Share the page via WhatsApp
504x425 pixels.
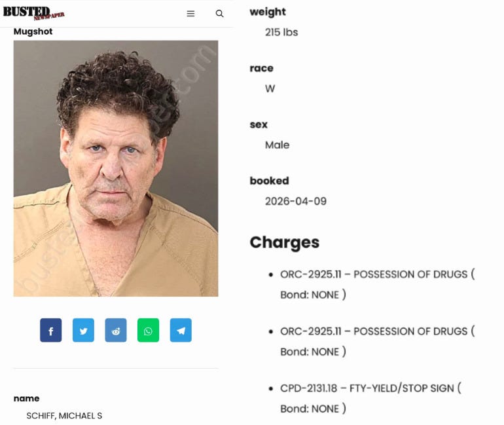148,330
